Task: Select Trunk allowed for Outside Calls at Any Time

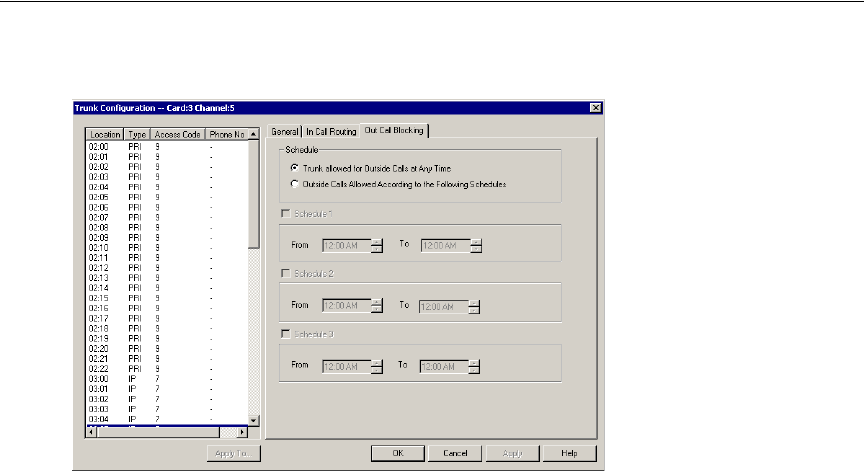Action: pos(293,168)
